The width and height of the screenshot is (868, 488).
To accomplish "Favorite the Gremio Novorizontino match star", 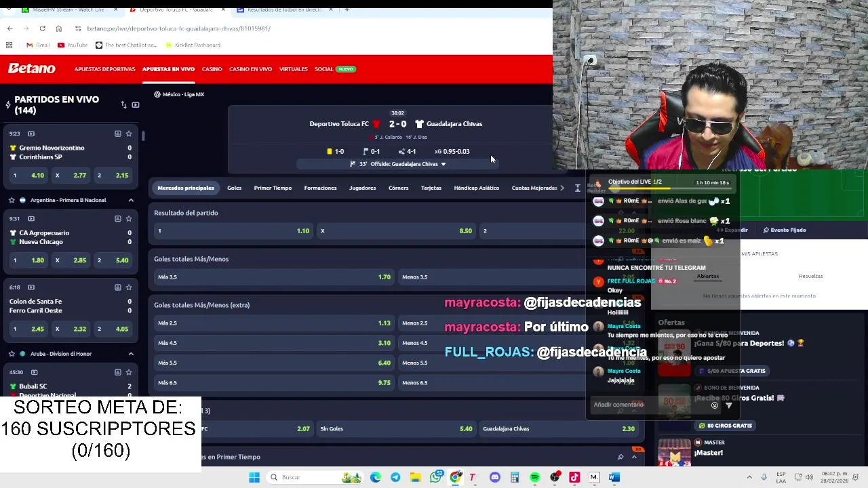I will click(129, 134).
